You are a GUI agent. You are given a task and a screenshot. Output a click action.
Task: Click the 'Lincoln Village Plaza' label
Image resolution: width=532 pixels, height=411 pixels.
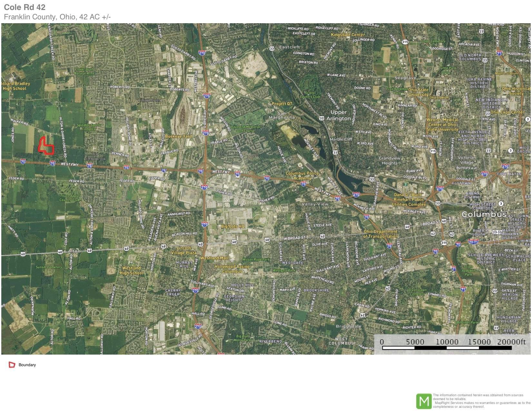[184, 250]
